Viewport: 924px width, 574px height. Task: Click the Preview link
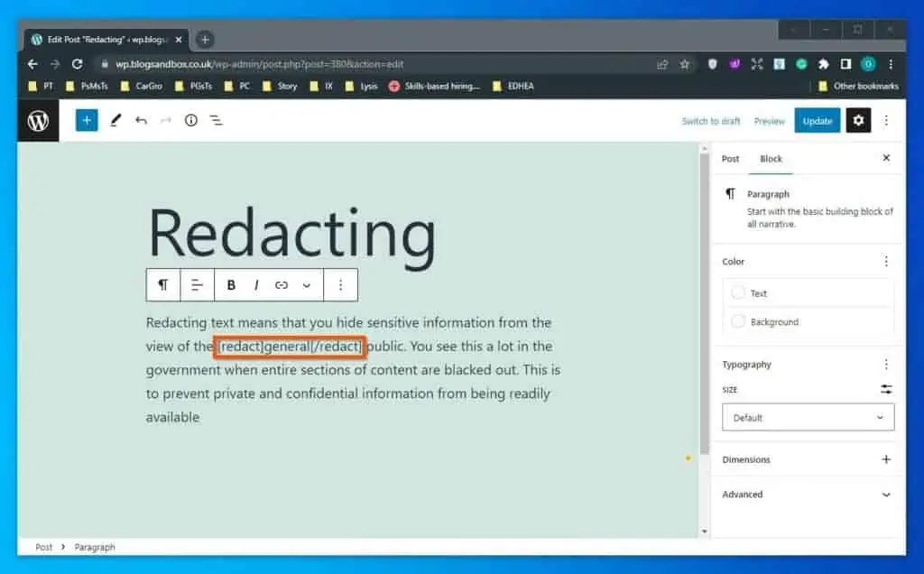tap(769, 122)
